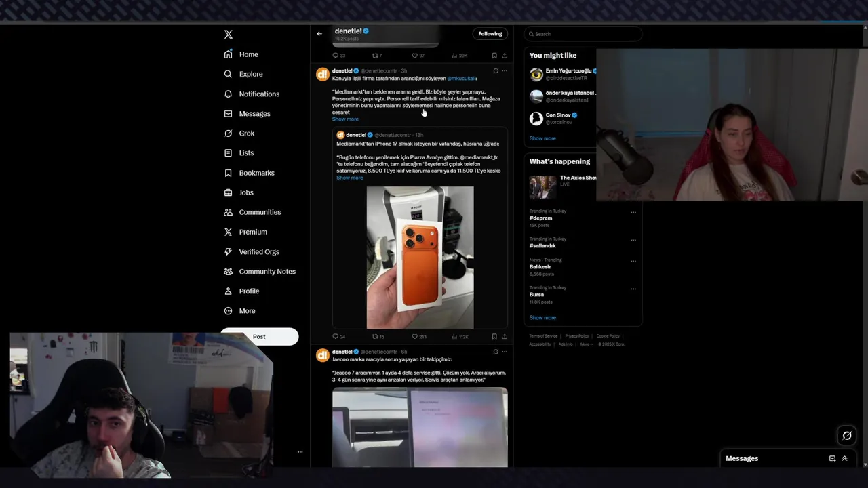
Task: Click the Following button
Action: pyautogui.click(x=490, y=34)
